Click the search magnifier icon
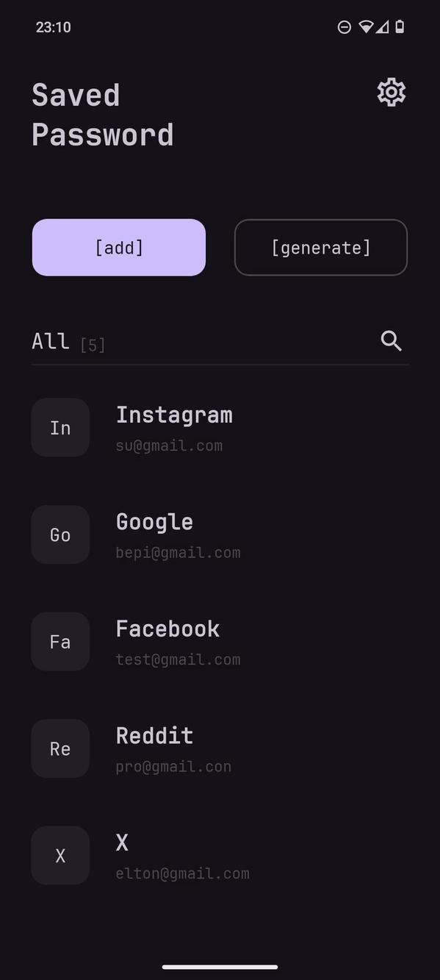 391,340
